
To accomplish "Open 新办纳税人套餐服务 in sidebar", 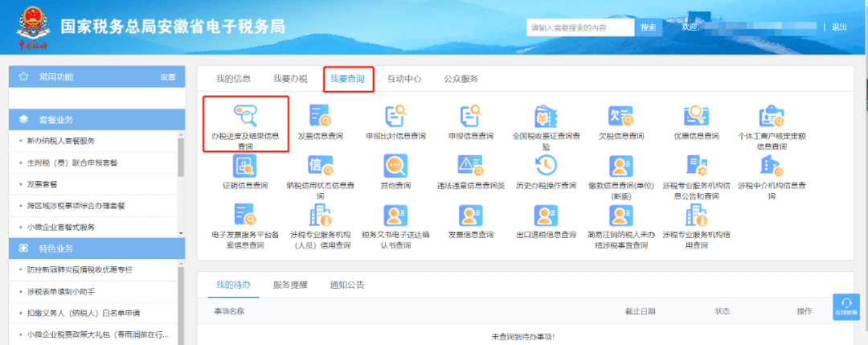I will click(x=61, y=141).
